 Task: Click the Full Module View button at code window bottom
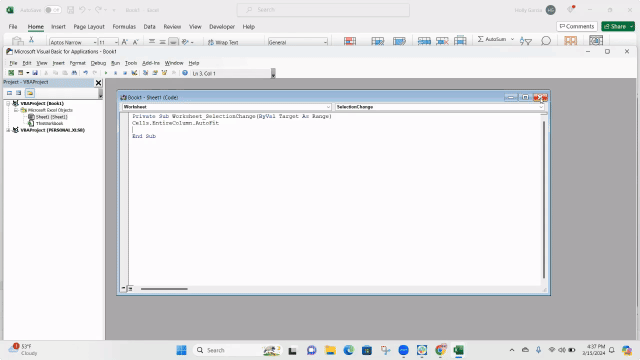130,289
